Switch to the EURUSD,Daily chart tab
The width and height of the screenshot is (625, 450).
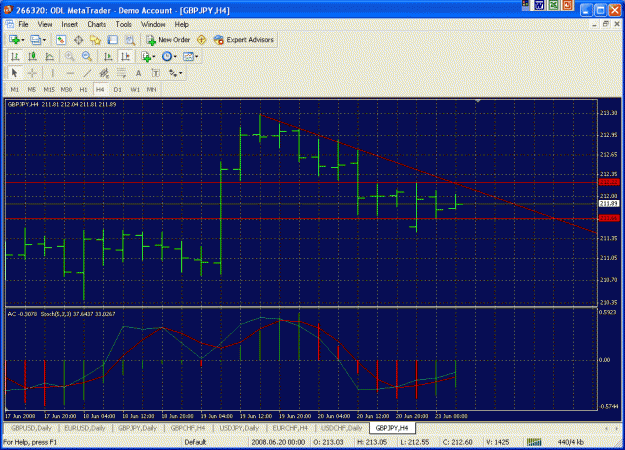point(85,428)
